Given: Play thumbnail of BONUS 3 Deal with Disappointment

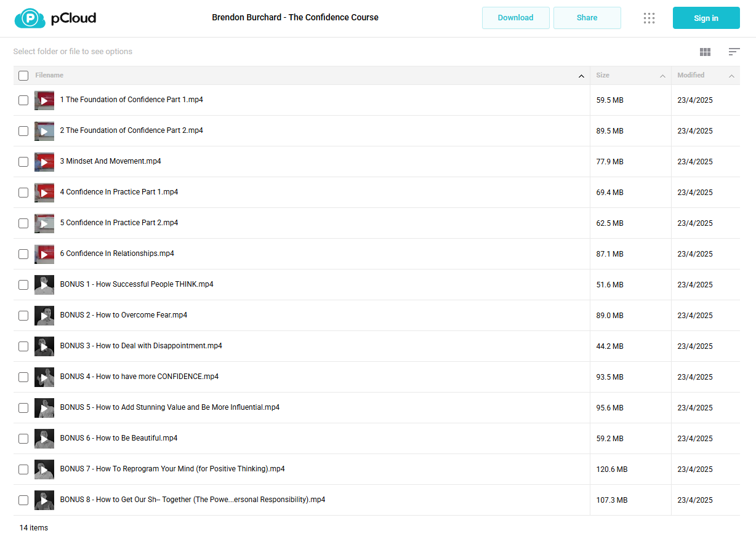Looking at the screenshot, I should point(44,346).
